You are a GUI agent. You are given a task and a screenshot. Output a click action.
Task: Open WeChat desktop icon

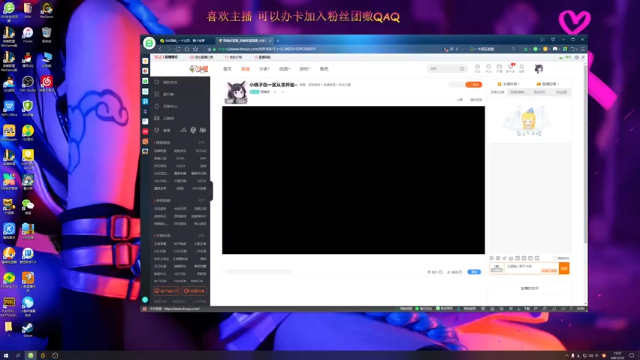(28, 206)
